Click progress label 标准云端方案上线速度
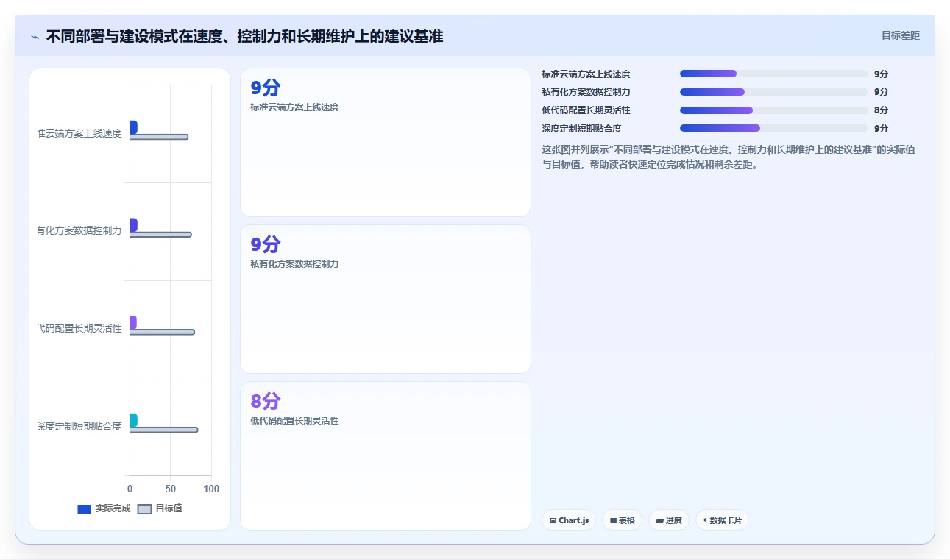Viewport: 950px width, 560px height. [x=586, y=74]
